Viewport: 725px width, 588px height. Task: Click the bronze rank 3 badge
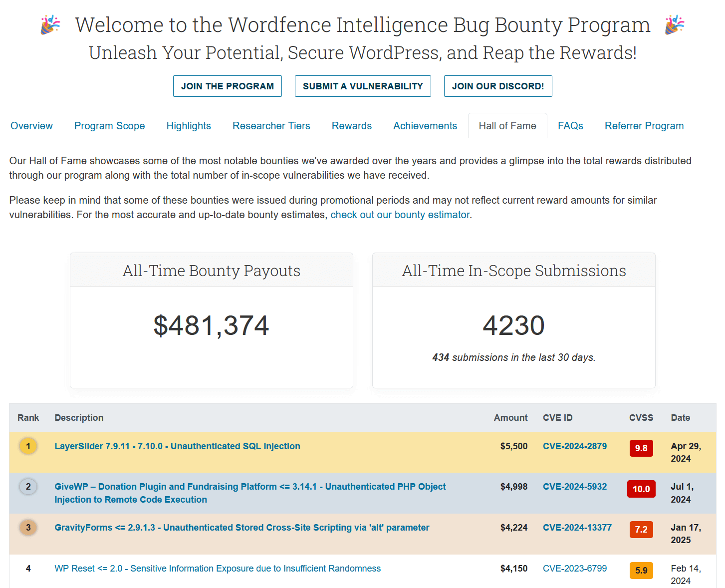[x=28, y=527]
